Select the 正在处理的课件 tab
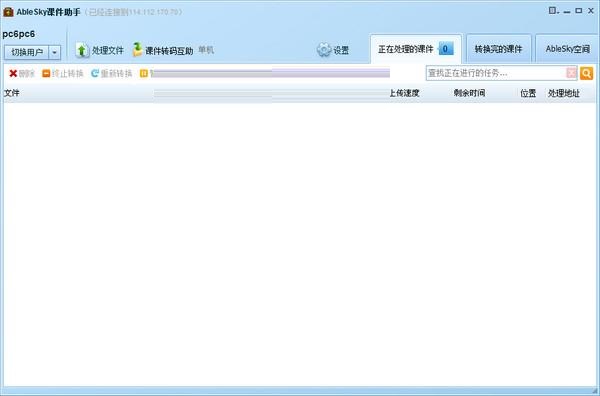Viewport: 600px width, 396px height. tap(416, 49)
